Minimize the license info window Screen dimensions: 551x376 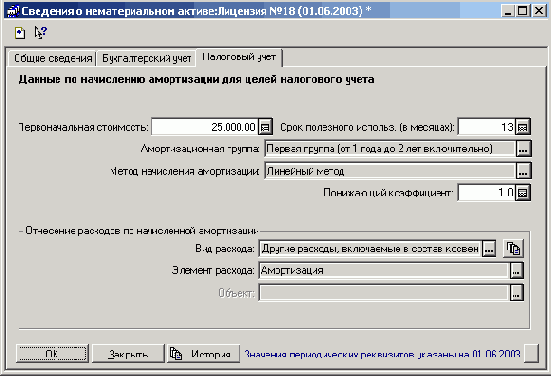508,11
